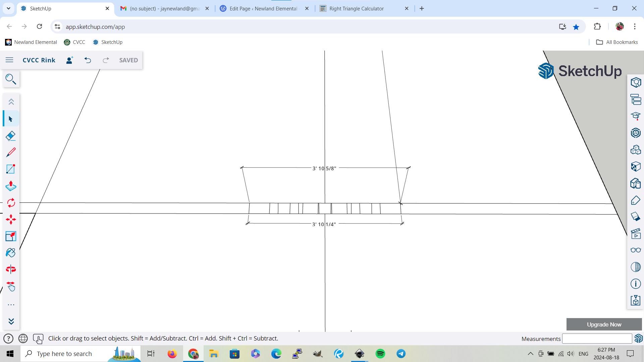Open the tab search dropdown arrow
This screenshot has width=644, height=362.
click(8, 8)
